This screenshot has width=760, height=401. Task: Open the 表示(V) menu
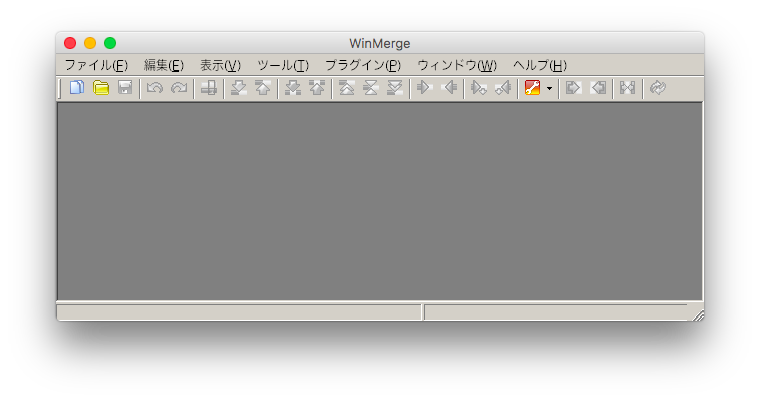coord(221,65)
